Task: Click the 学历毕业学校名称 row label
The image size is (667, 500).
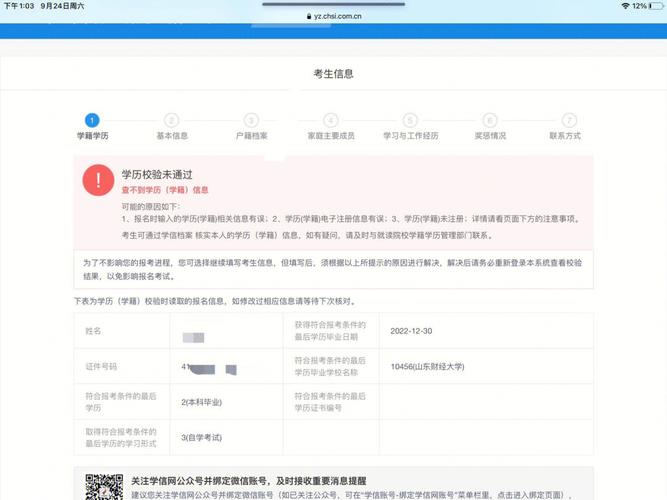Action: (330, 366)
